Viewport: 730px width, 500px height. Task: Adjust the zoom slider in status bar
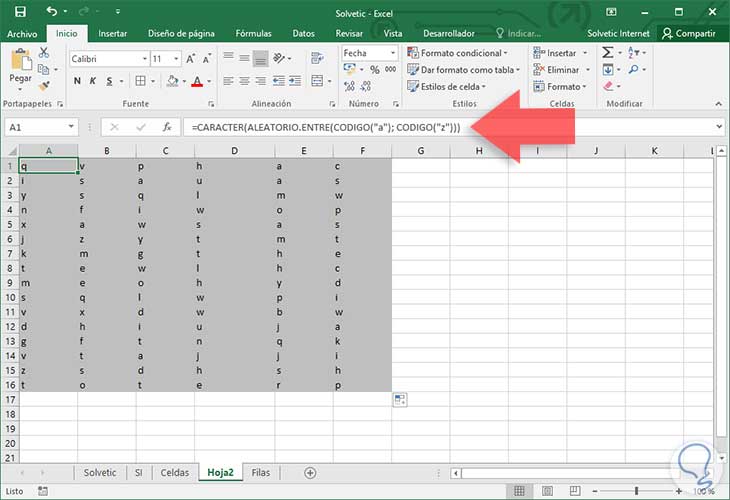[x=636, y=491]
